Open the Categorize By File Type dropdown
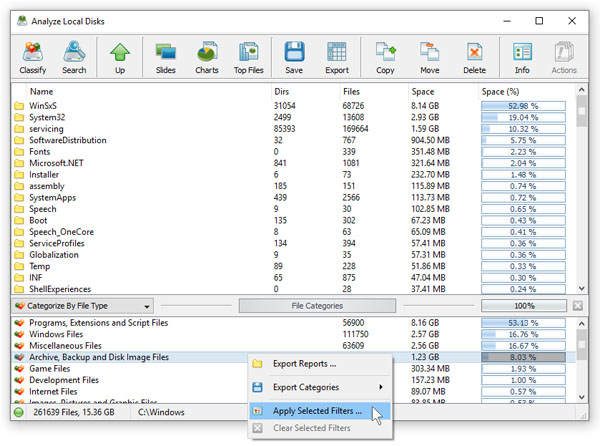 [x=82, y=306]
